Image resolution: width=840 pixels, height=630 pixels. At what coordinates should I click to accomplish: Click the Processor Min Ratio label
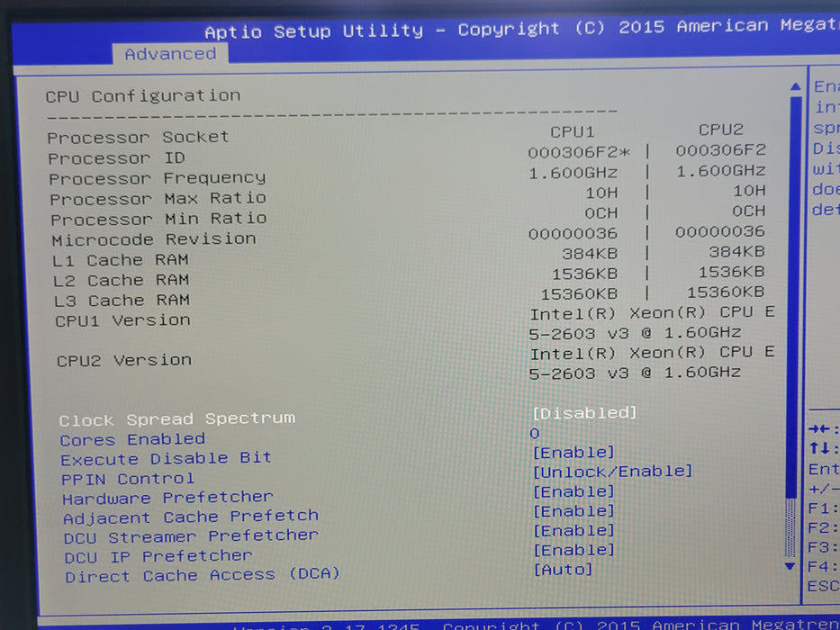point(159,219)
